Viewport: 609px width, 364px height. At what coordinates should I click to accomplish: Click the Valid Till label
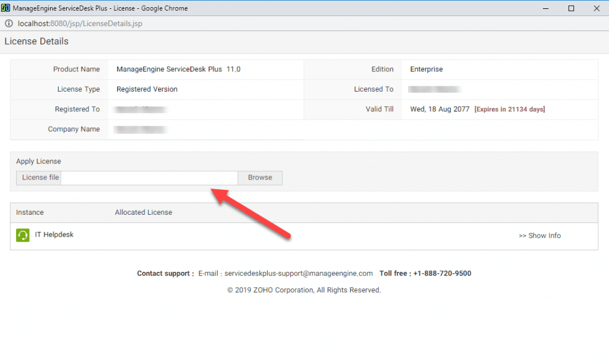click(x=379, y=109)
